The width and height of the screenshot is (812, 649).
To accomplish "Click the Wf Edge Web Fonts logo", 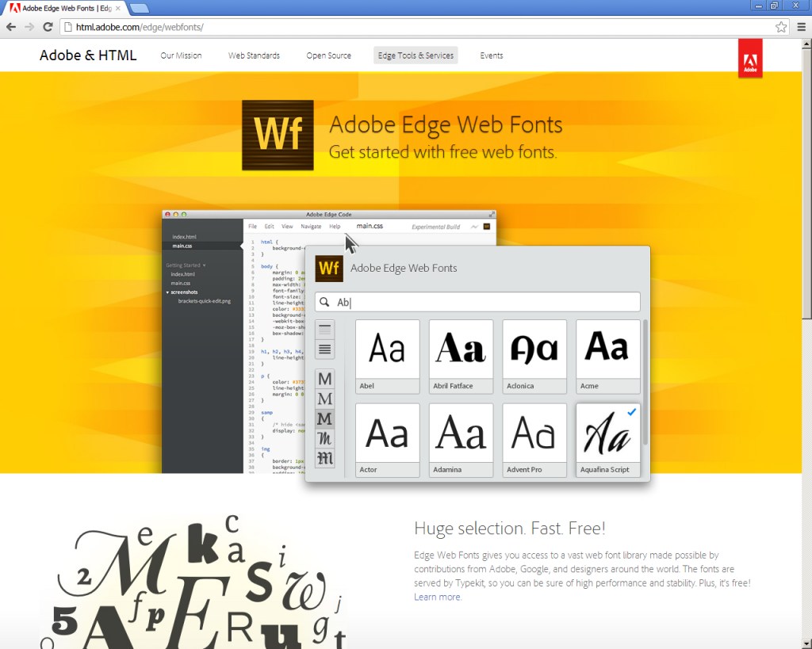I will click(328, 269).
